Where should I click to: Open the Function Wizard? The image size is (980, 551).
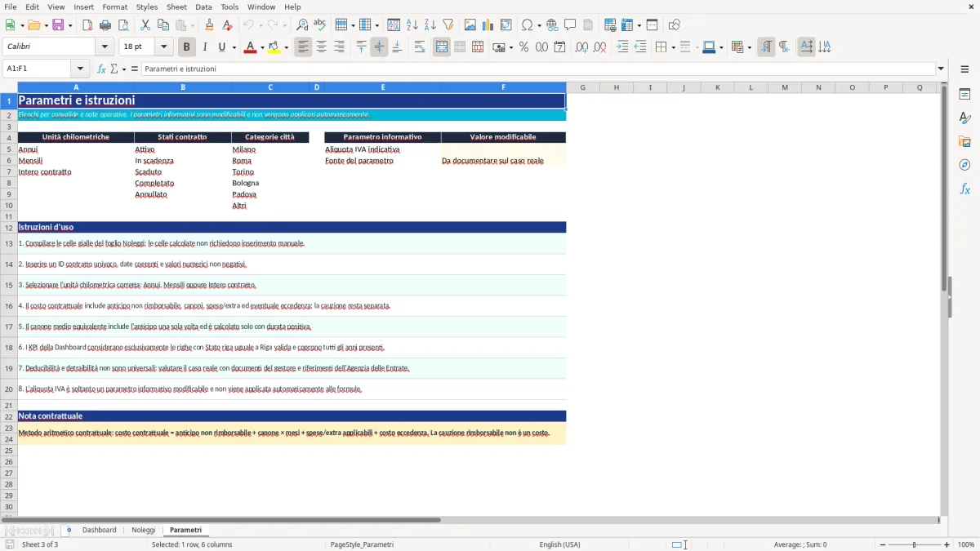tap(101, 69)
